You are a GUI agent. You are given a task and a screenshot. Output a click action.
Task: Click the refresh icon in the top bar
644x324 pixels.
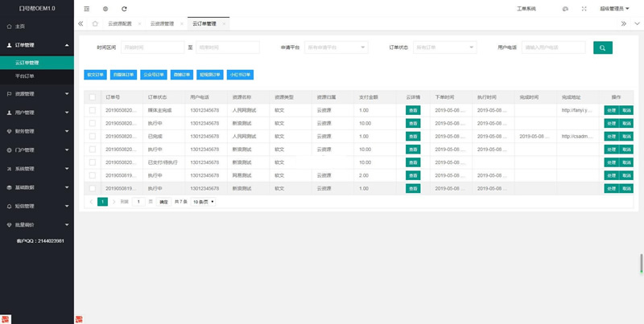coord(125,9)
